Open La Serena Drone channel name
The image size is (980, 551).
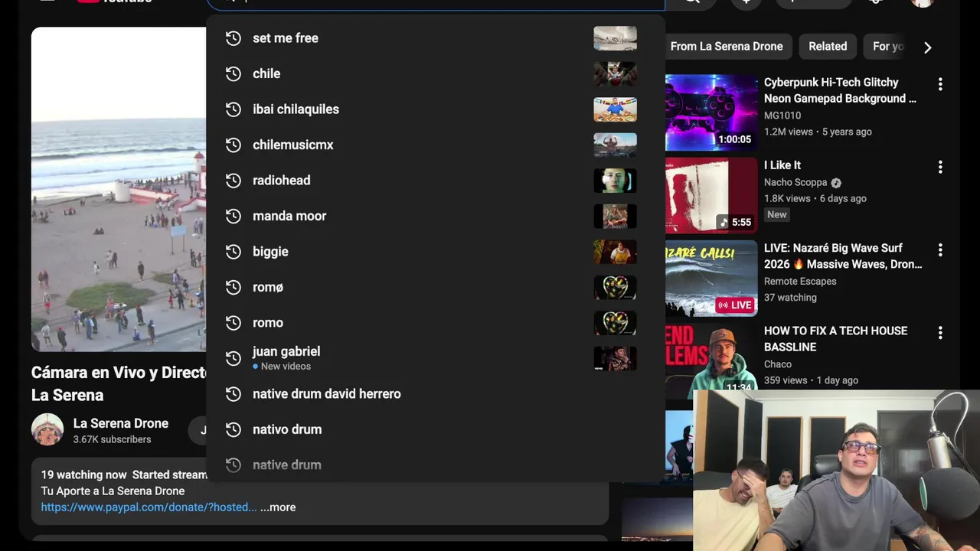pyautogui.click(x=120, y=423)
